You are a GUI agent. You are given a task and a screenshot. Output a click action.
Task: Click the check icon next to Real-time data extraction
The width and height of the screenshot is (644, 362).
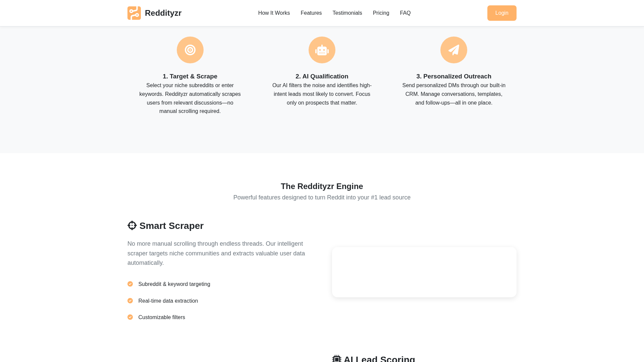130,301
